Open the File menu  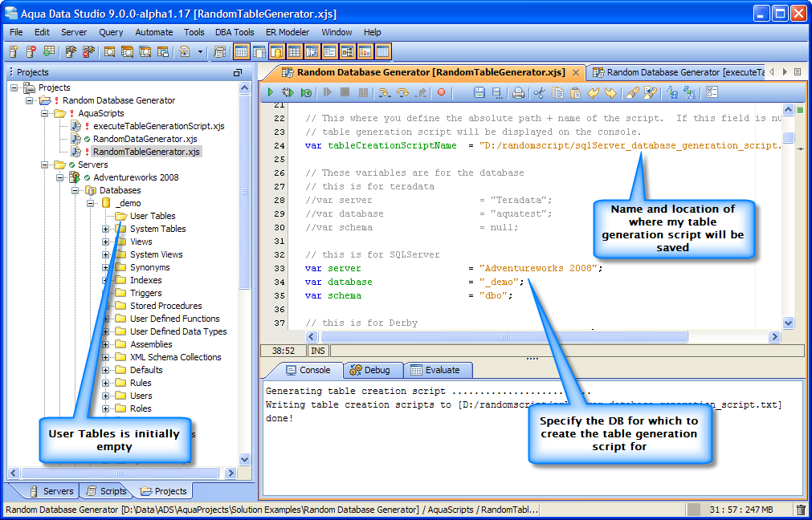coord(16,32)
